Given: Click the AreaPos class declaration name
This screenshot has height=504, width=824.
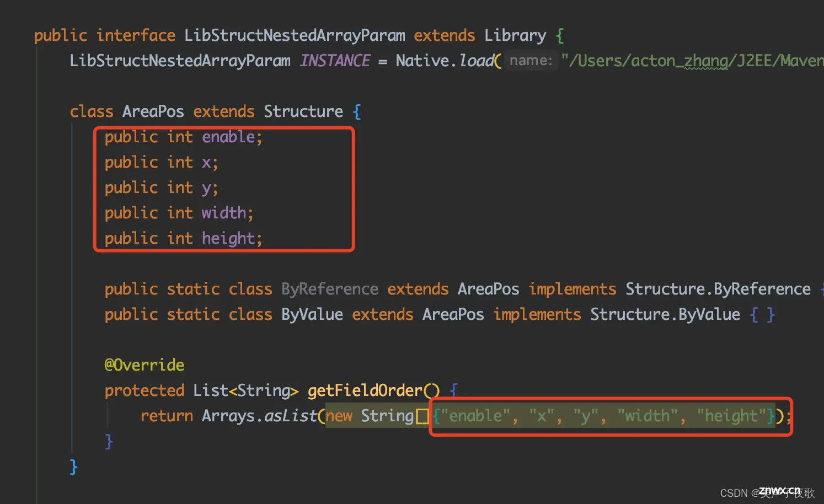Looking at the screenshot, I should click(x=153, y=111).
